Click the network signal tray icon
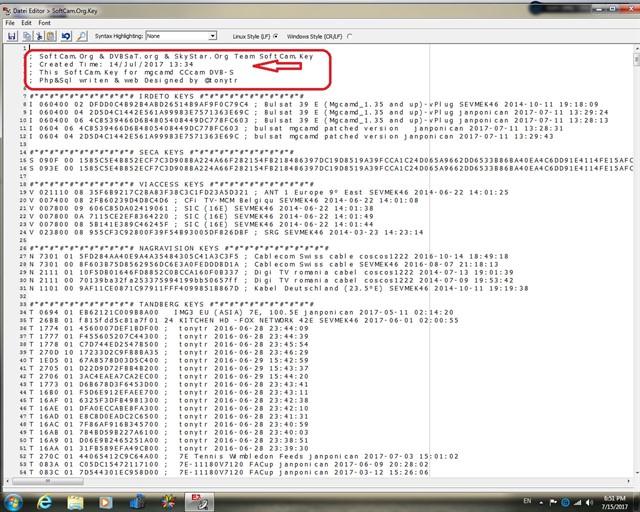The height and width of the screenshot is (512, 640). click(578, 502)
